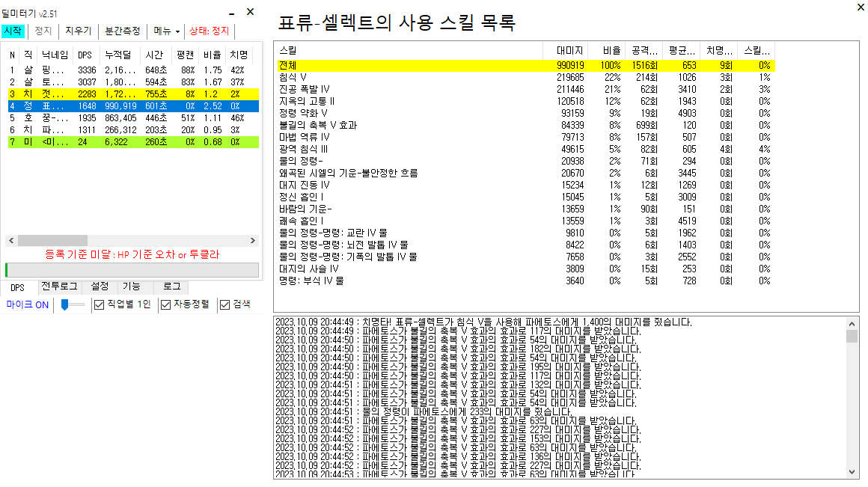
Task: Toggle the 마이크 ON button
Action: [28, 305]
